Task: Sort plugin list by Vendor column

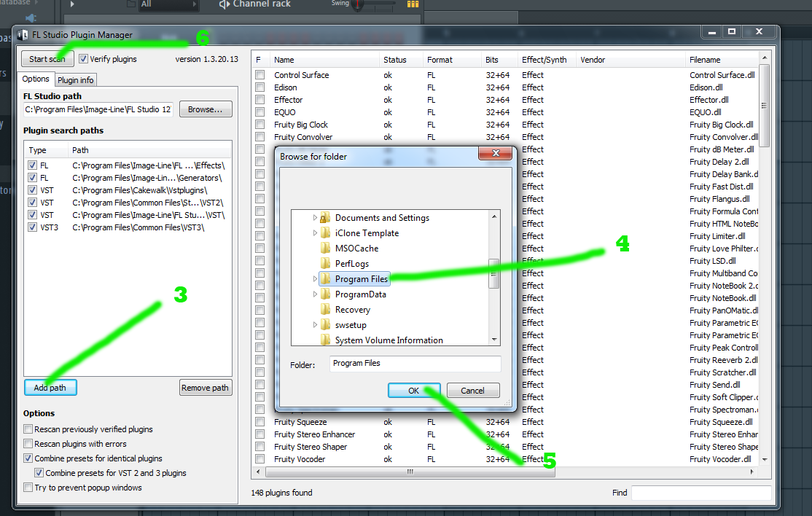Action: [x=631, y=60]
